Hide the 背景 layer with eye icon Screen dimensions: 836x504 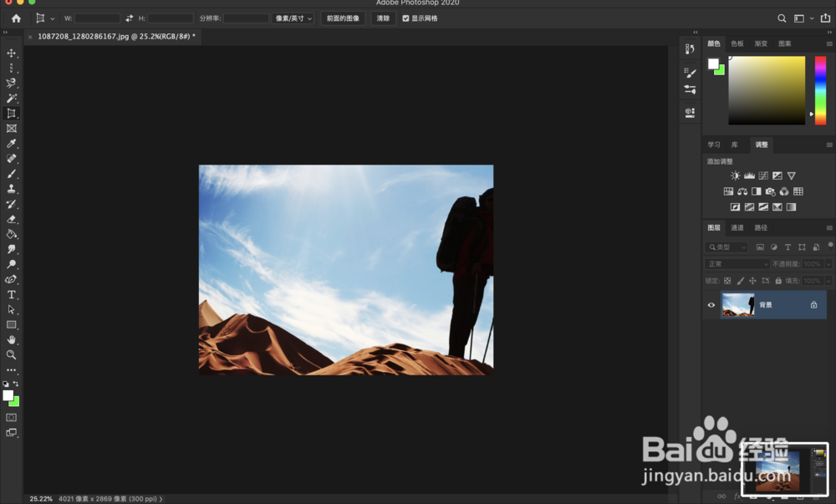711,305
